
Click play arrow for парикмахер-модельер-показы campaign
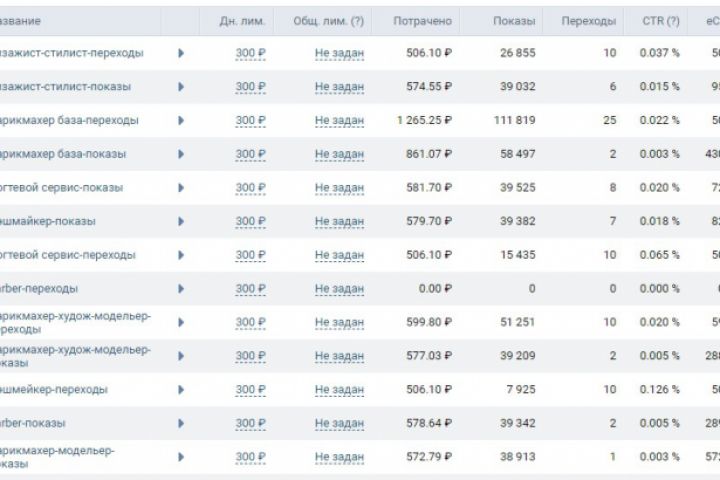(181, 457)
